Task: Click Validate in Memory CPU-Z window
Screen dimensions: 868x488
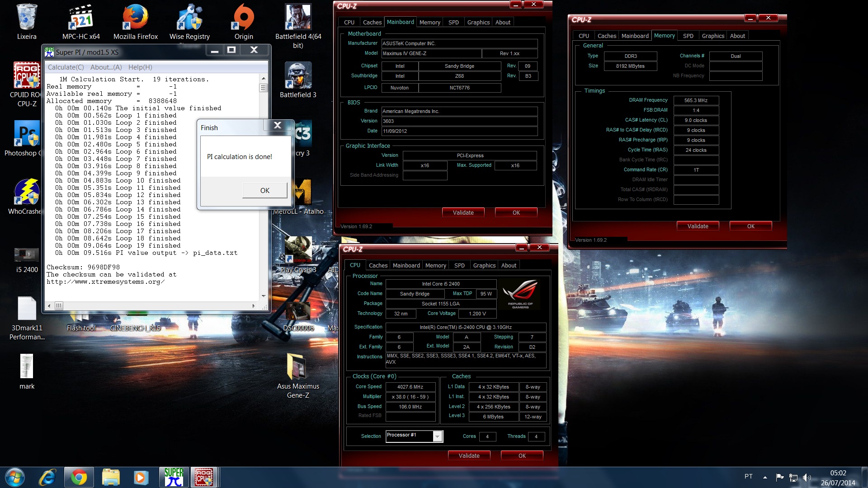Action: tap(698, 226)
